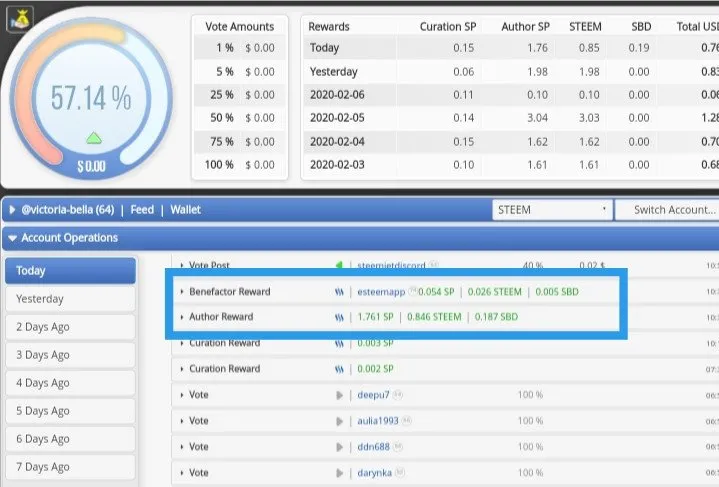Click the SteemWorld logo icon

point(20,19)
